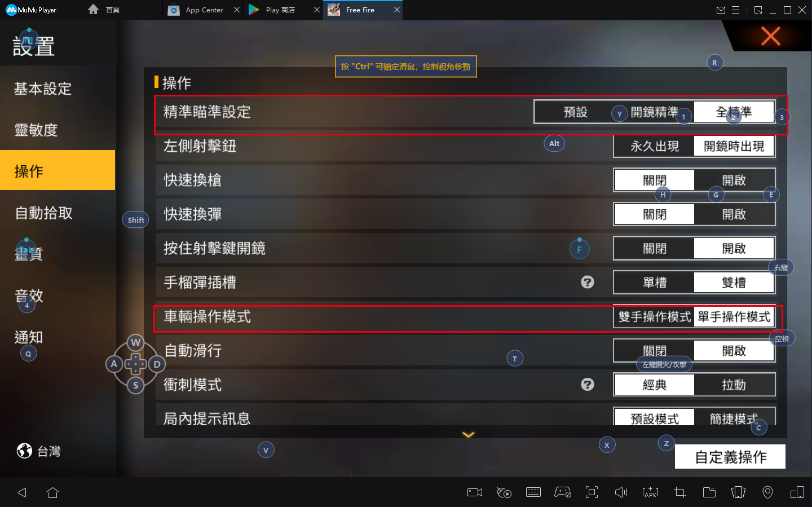This screenshot has width=812, height=507.
Task: Open the keyboard mapping icon in the bottom toolbar
Action: [x=533, y=492]
